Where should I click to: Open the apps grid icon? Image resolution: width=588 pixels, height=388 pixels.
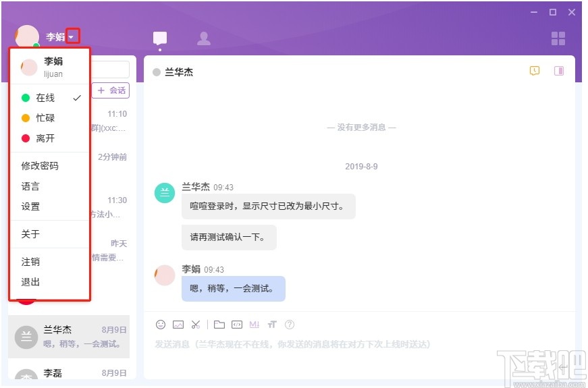pos(558,38)
